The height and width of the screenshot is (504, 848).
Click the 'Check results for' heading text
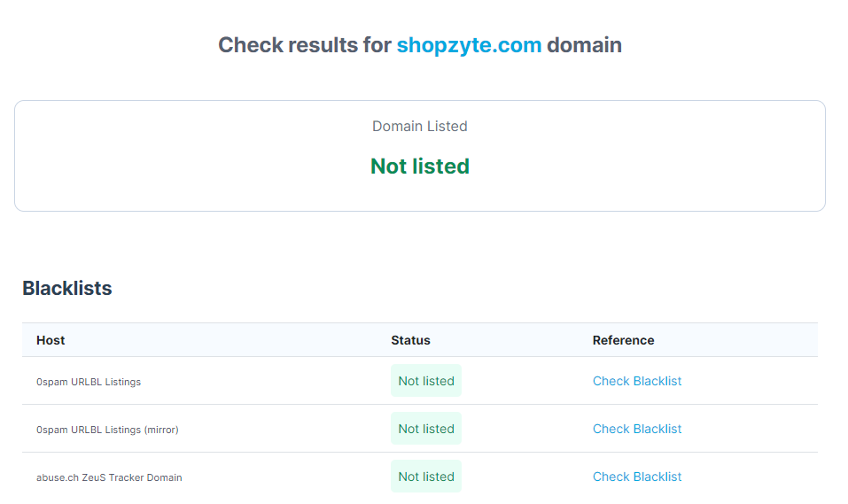304,45
